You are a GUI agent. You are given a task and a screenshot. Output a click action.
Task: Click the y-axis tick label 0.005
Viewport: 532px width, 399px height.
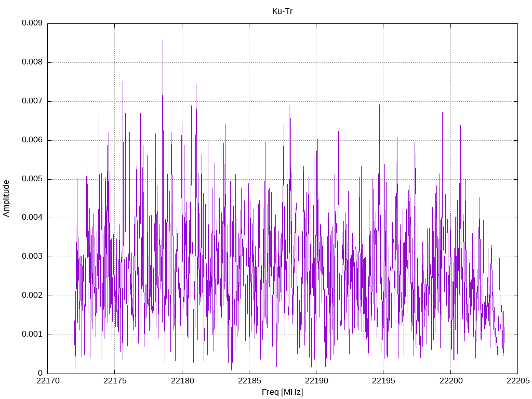(32, 179)
